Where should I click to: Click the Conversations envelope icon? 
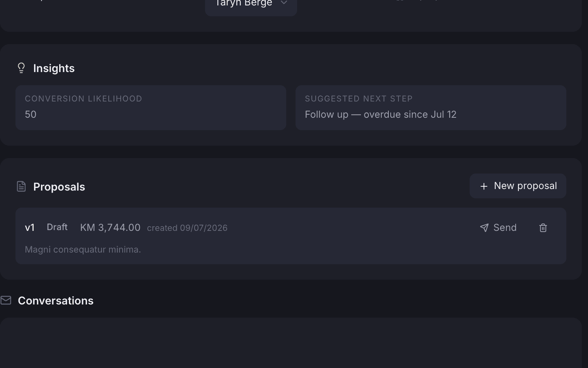(6, 300)
